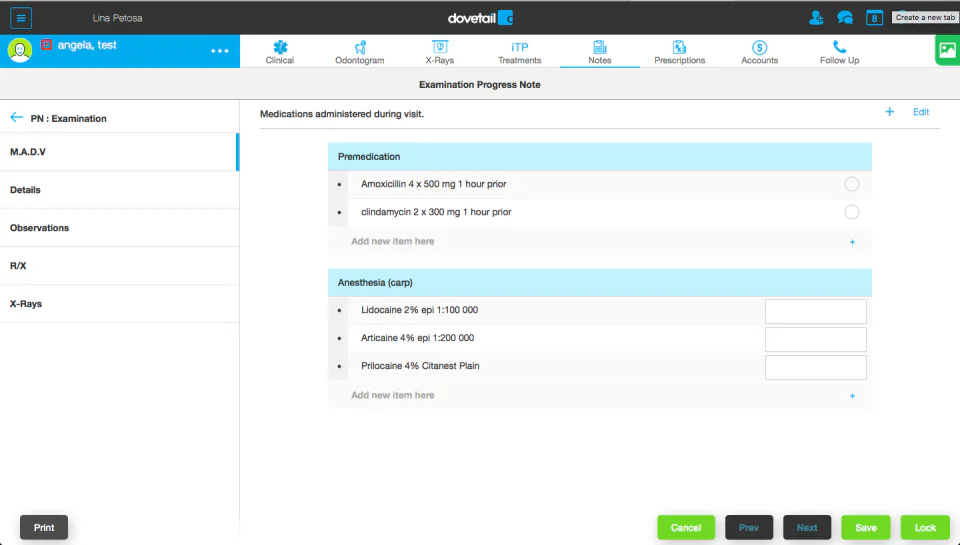Open the Treatments tab
The width and height of the screenshot is (960, 545).
click(x=519, y=51)
